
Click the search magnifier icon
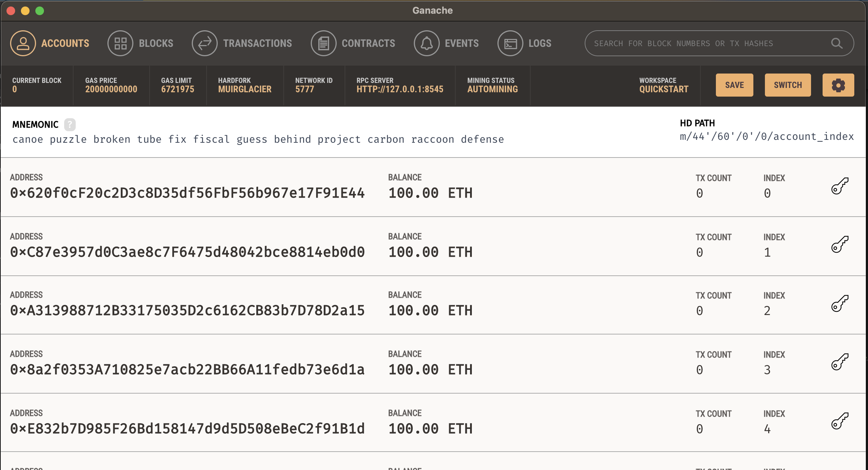pos(837,43)
